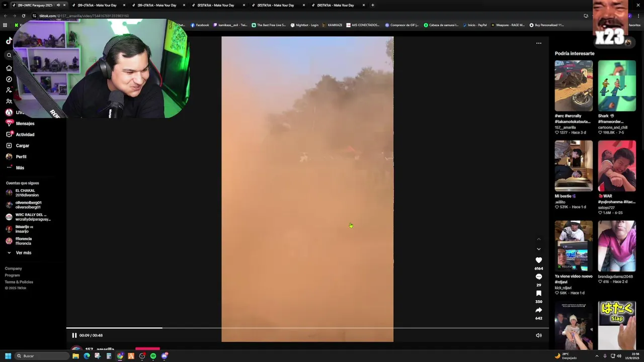Open WRC RALLY DEL followed account

(x=28, y=217)
